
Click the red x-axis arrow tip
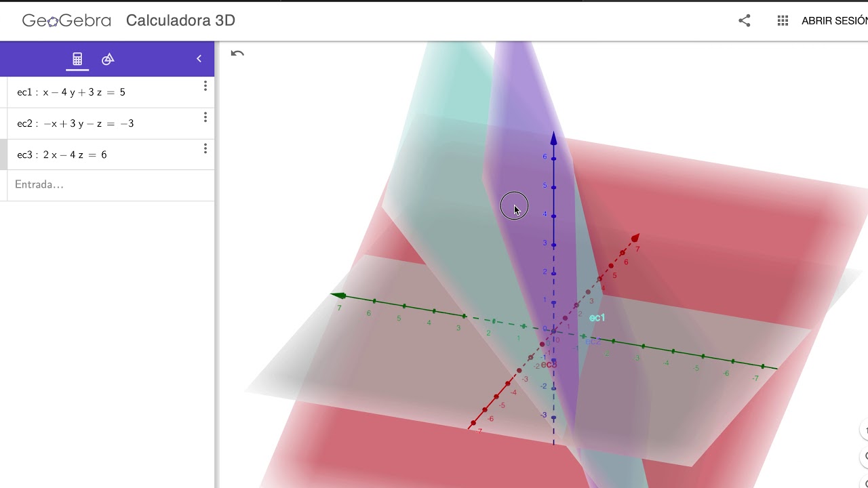click(x=635, y=237)
